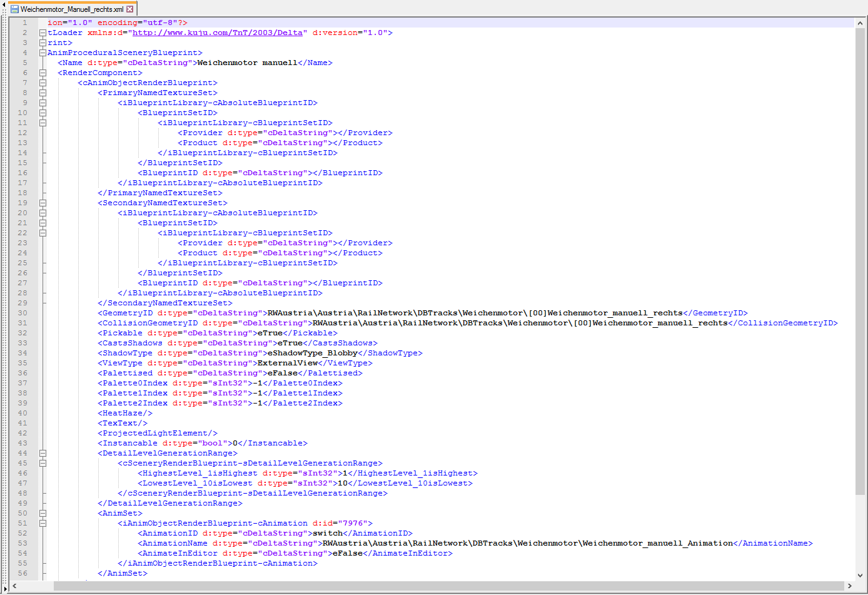This screenshot has height=595, width=868.
Task: Click the AnimationID value "switch"
Action: click(x=328, y=533)
